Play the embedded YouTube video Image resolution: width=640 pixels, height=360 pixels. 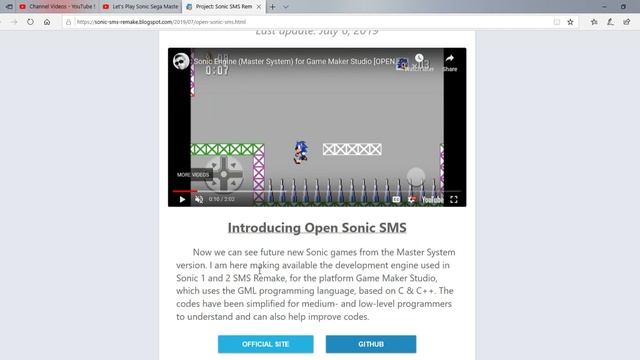tap(182, 199)
